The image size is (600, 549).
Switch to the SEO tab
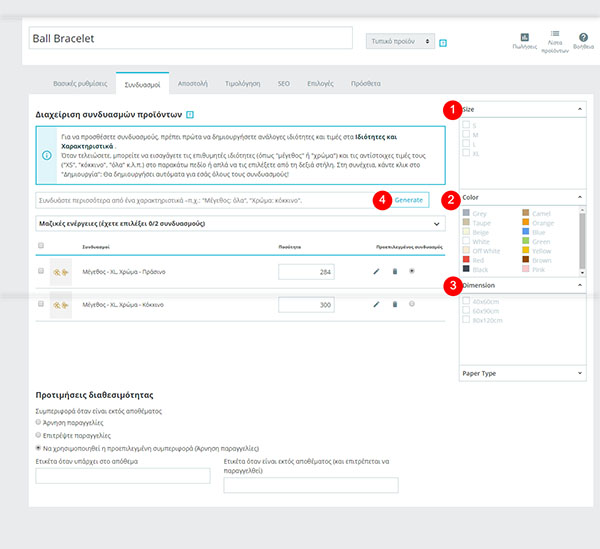coord(284,83)
